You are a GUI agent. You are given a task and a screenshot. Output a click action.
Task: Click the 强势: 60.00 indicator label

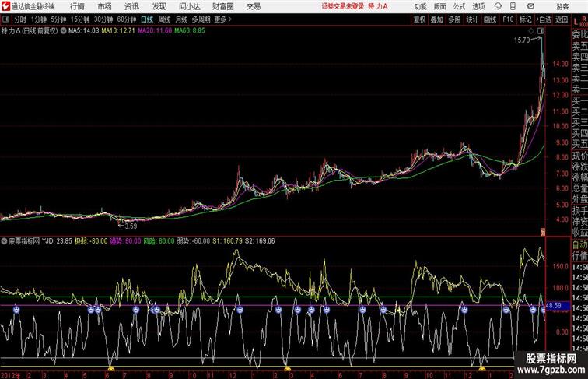pyautogui.click(x=125, y=241)
